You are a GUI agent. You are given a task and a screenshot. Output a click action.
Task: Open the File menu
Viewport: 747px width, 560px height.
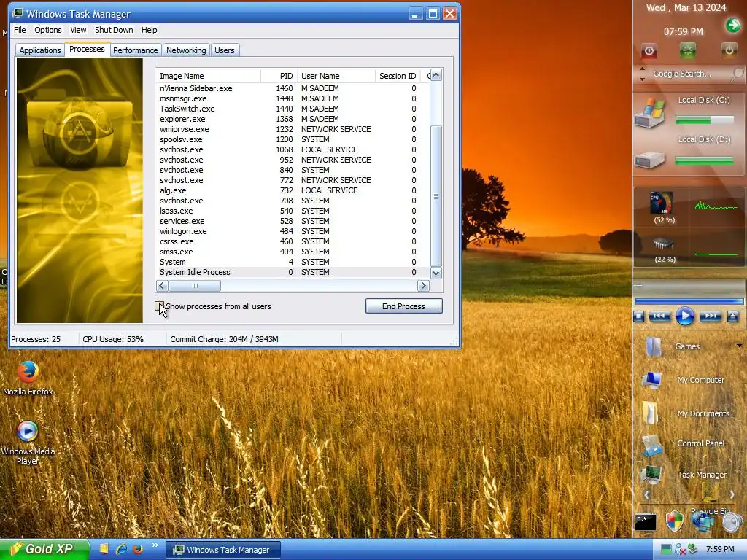point(20,30)
